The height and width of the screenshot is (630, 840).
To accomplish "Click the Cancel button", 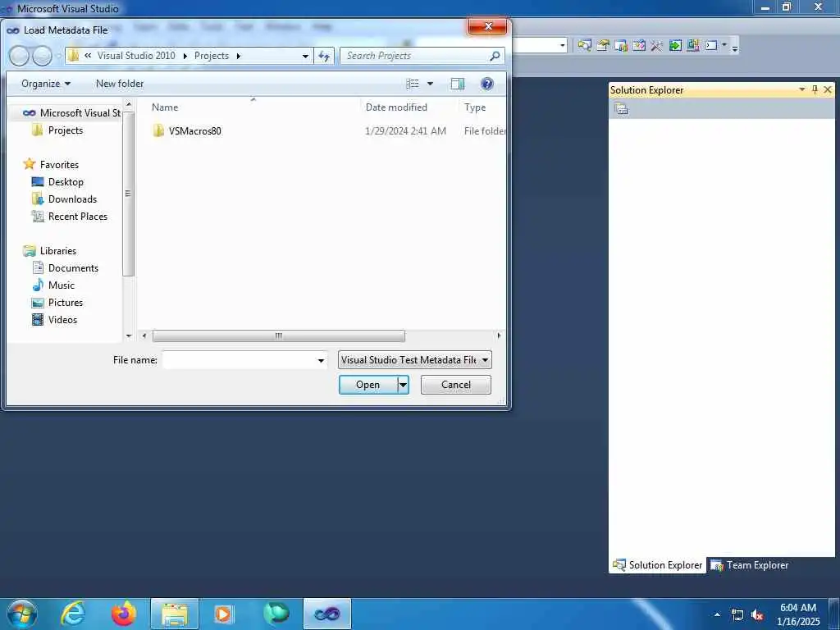I will pos(456,385).
